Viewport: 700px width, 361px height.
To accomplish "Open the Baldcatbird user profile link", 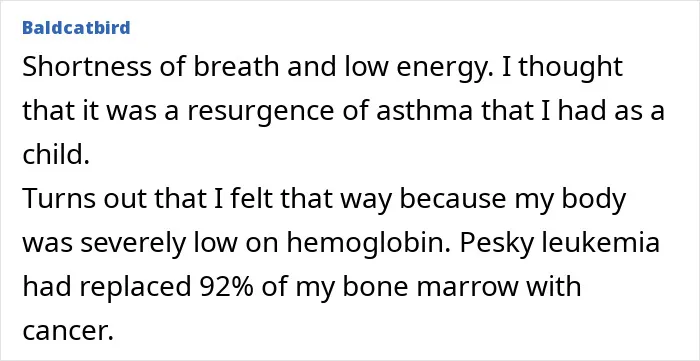I will [x=76, y=28].
